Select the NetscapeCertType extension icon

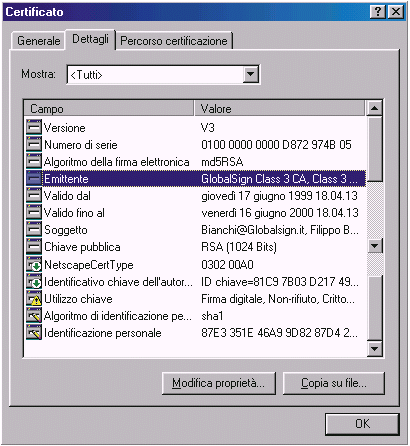tap(34, 265)
